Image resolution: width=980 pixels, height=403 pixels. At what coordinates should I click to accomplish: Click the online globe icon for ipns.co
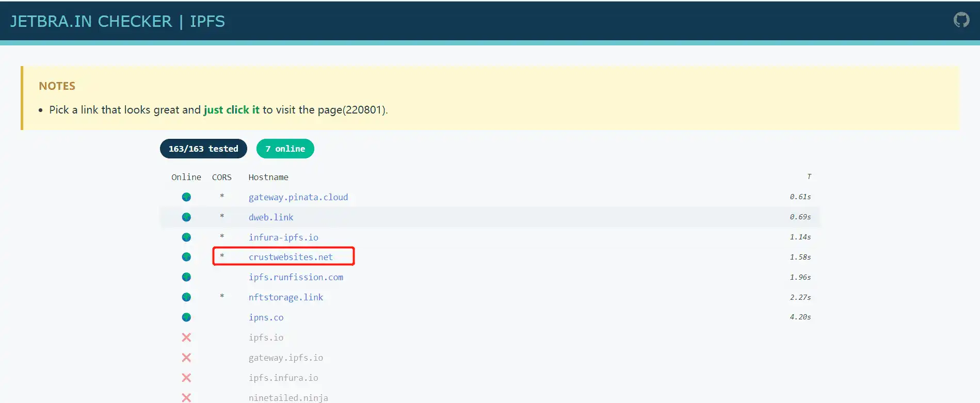[x=186, y=317]
